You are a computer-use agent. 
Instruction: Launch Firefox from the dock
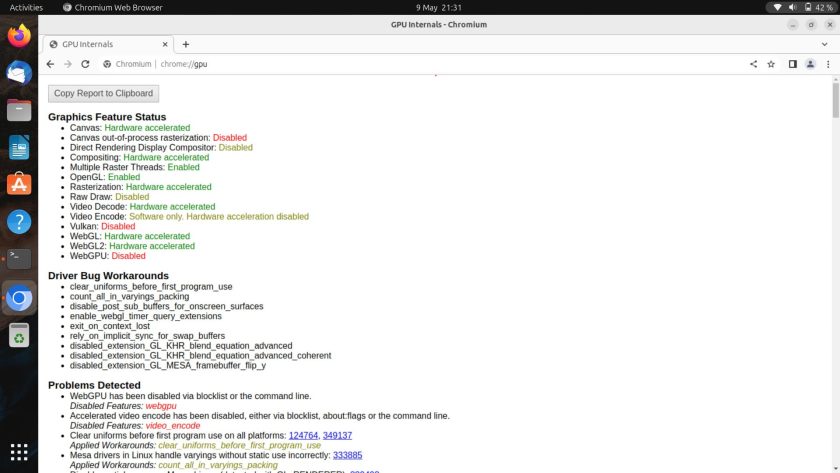pos(19,36)
